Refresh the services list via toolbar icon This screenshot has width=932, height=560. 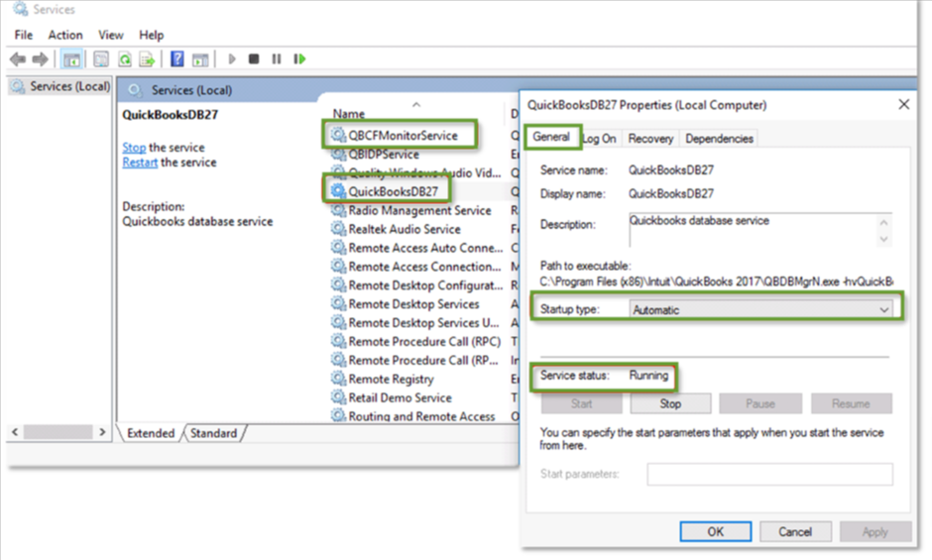tap(124, 58)
